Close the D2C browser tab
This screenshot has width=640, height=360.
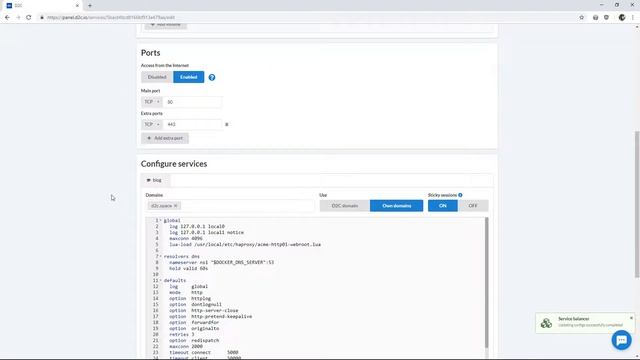77,6
